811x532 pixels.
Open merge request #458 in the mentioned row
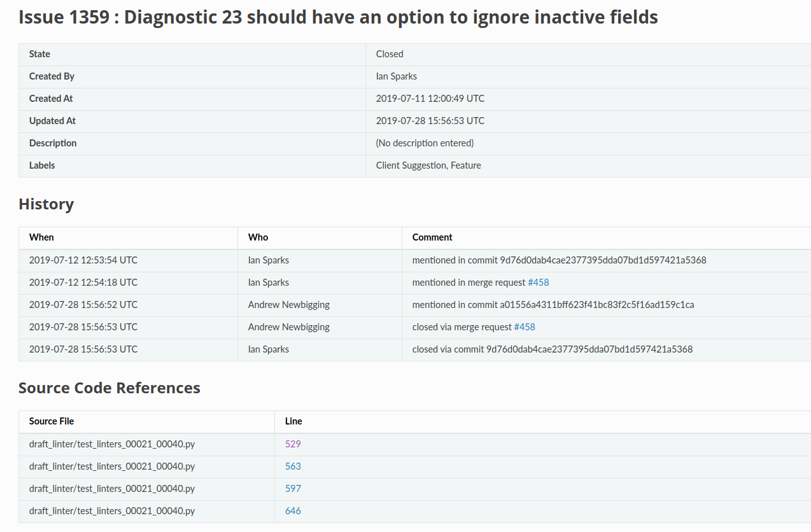538,283
